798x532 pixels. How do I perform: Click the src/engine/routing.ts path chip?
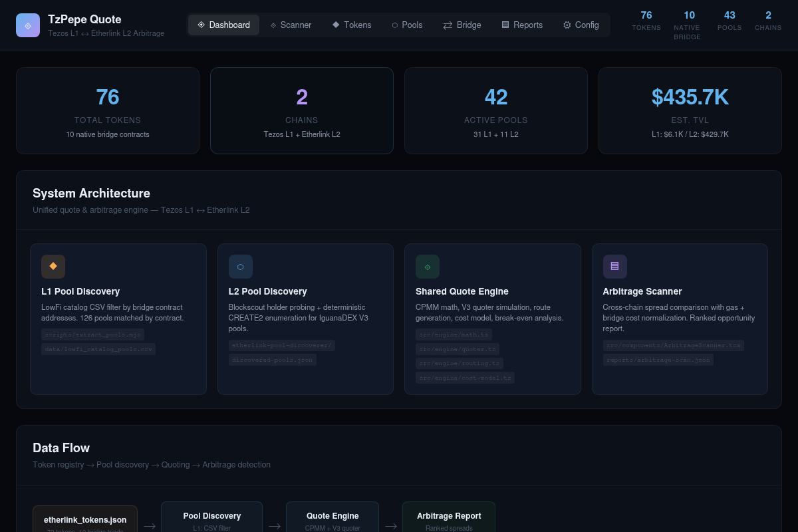[460, 364]
